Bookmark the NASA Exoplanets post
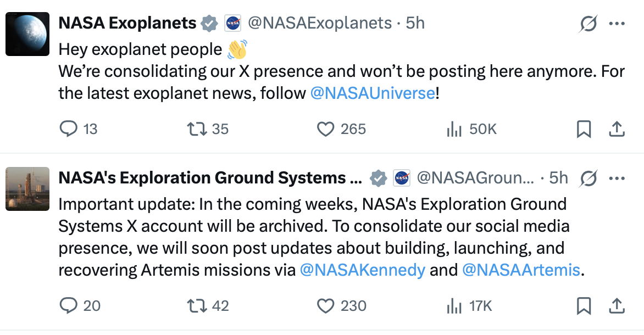Screen dimensions: 644x335 [584, 129]
